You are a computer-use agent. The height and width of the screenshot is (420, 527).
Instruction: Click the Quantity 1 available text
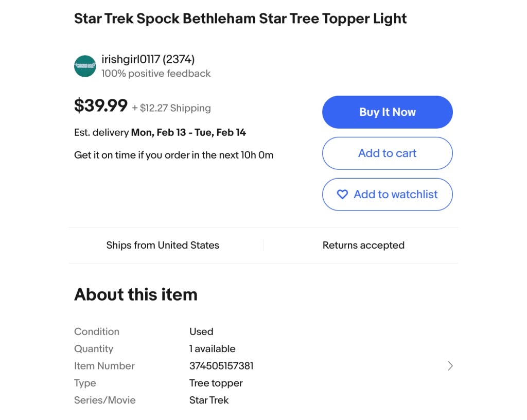[x=212, y=348]
